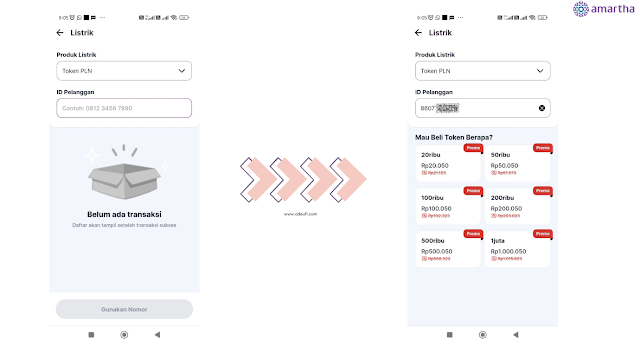Tap back arrow in left Listrik screen
This screenshot has width=640, height=360.
pos(60,33)
